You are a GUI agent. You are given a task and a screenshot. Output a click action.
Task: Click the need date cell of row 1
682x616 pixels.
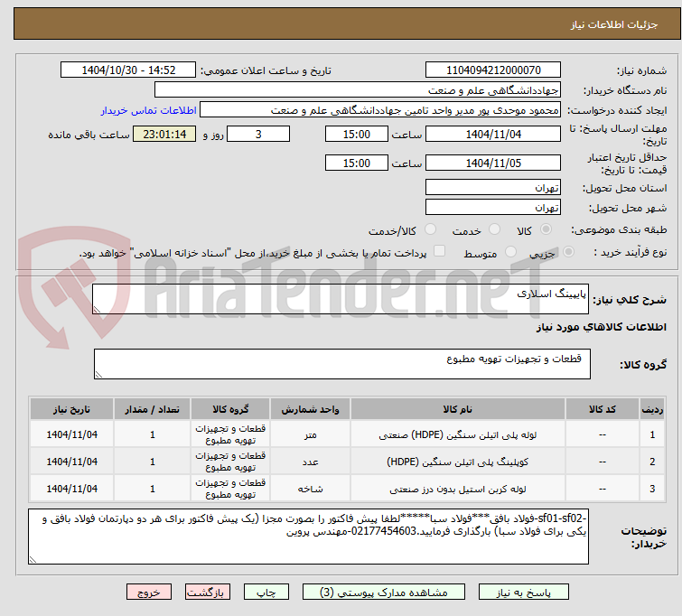point(71,434)
